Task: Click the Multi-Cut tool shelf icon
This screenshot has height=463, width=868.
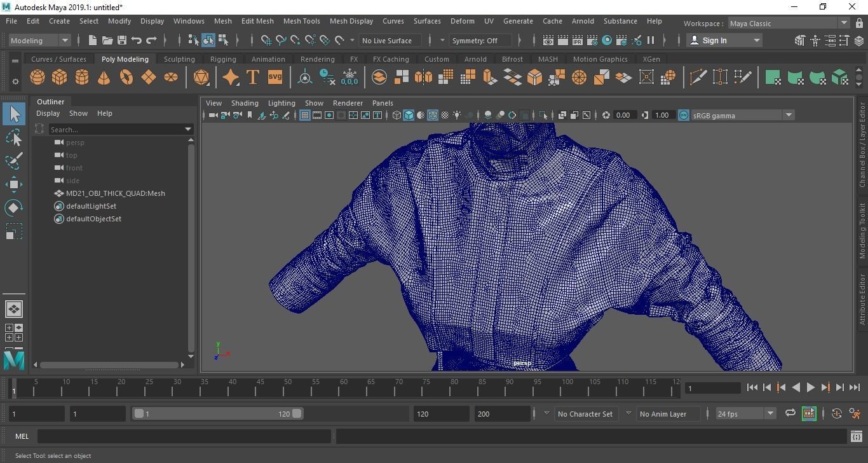Action: pos(698,78)
